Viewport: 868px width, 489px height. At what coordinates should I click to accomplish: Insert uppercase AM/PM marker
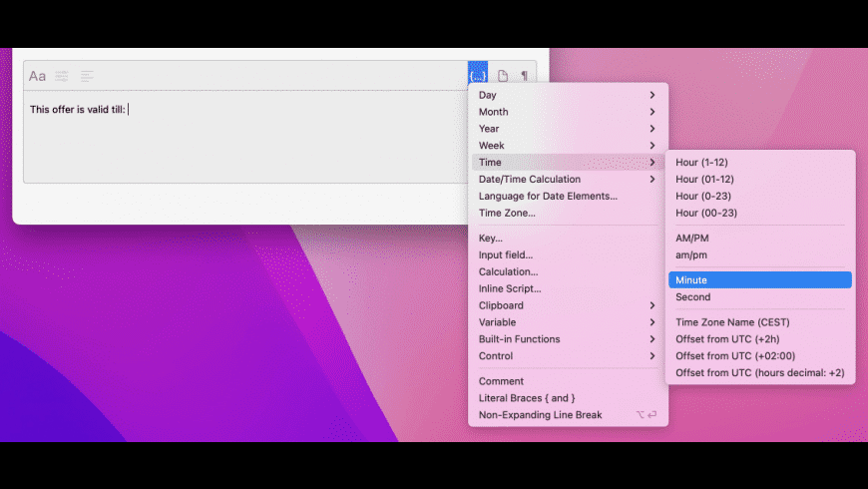(x=760, y=239)
